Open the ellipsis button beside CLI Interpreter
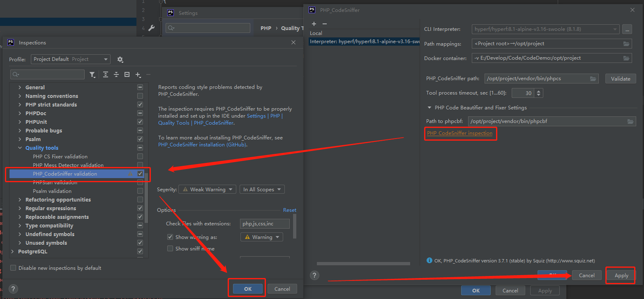 pos(627,29)
